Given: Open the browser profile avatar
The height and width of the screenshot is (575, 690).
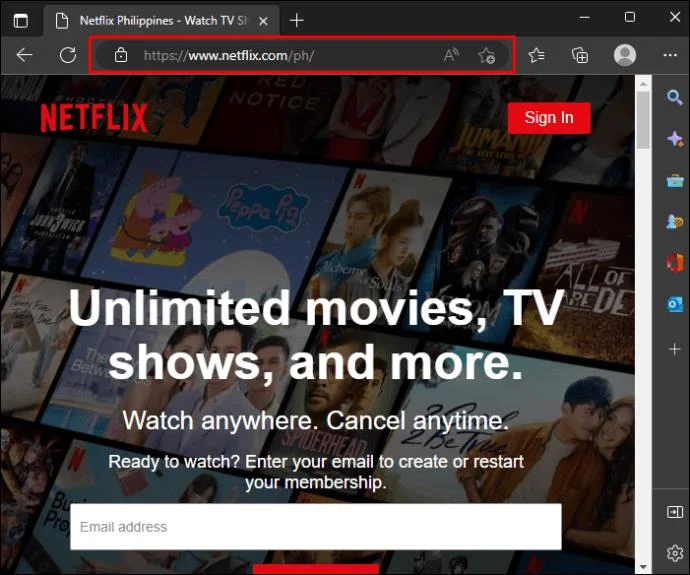Looking at the screenshot, I should click(625, 55).
